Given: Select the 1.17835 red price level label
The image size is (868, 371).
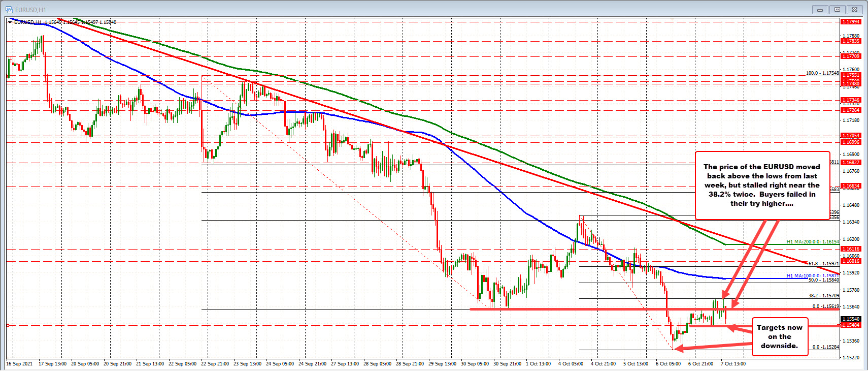Looking at the screenshot, I should (851, 41).
